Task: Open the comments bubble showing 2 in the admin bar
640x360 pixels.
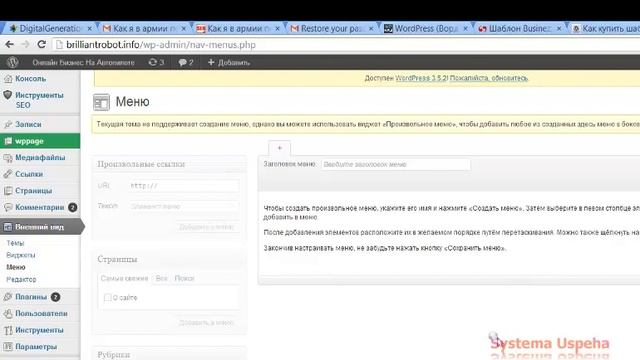Action: pos(186,62)
